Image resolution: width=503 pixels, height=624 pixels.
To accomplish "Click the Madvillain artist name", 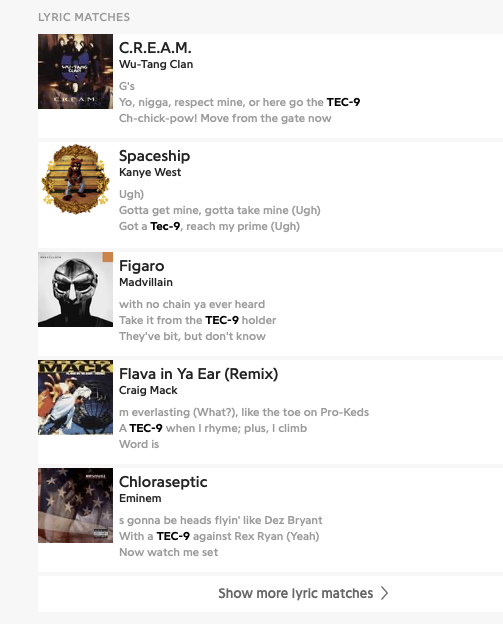I will [x=146, y=282].
